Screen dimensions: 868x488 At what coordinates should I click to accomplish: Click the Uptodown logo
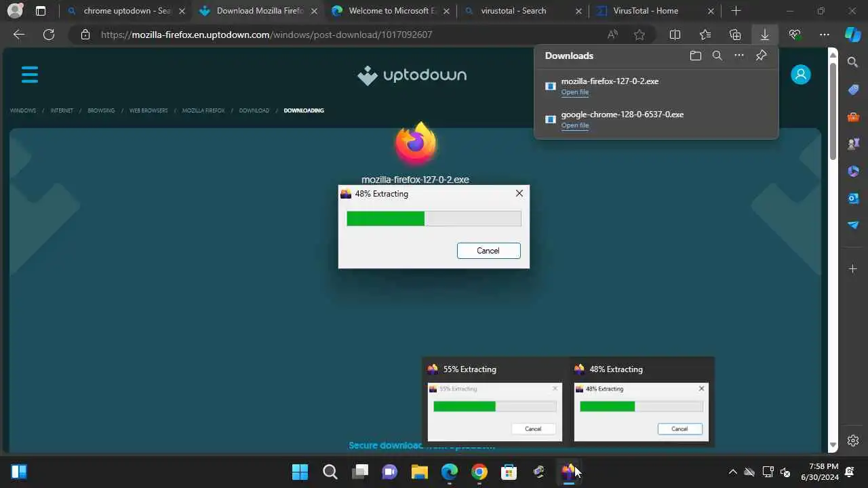tap(412, 75)
